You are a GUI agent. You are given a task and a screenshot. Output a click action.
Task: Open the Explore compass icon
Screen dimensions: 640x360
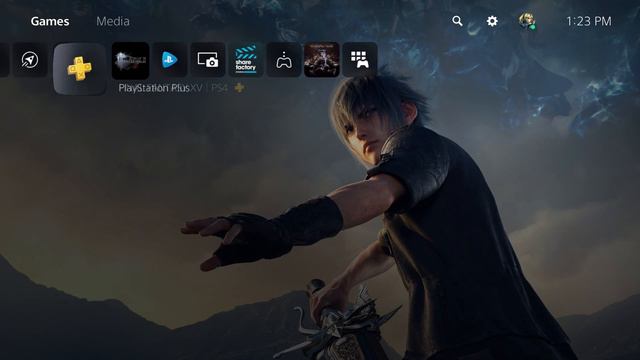30,60
